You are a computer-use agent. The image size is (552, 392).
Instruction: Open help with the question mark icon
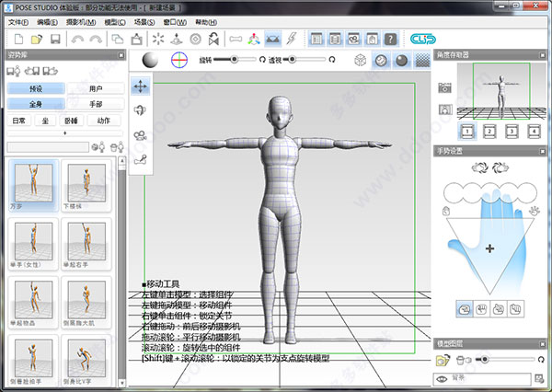click(390, 39)
